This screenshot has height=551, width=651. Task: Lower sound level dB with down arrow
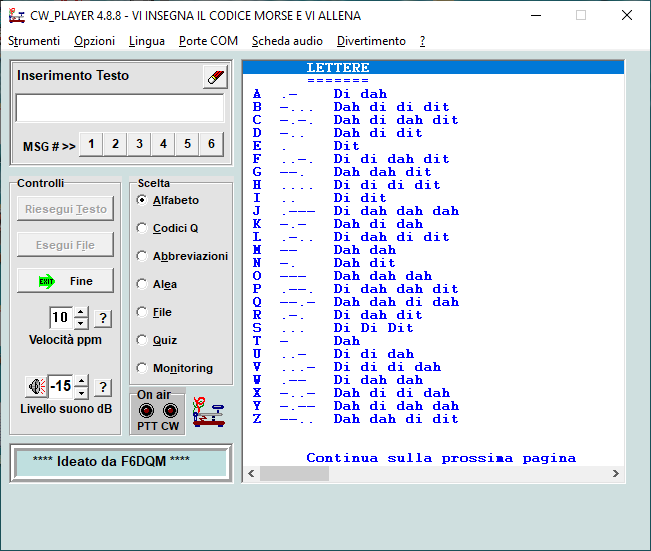click(81, 392)
